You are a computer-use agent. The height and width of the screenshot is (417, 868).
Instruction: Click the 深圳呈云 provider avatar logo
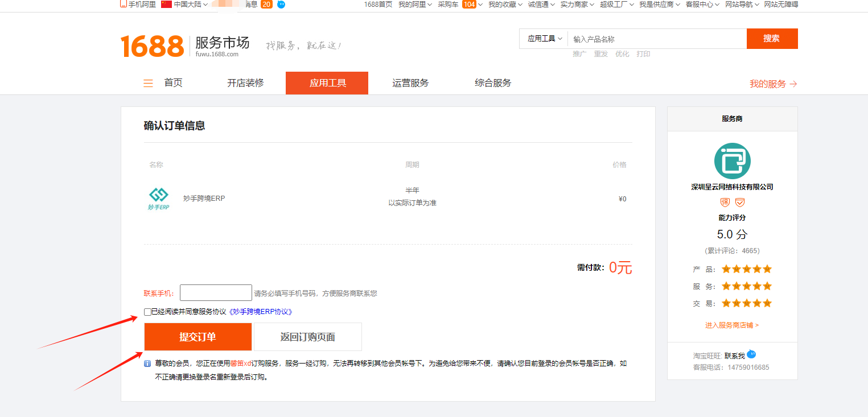tap(732, 161)
